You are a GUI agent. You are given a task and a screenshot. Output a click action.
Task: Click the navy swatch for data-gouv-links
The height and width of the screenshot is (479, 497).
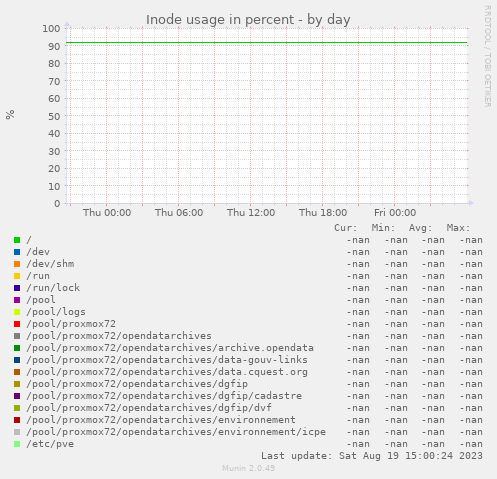coord(17,360)
